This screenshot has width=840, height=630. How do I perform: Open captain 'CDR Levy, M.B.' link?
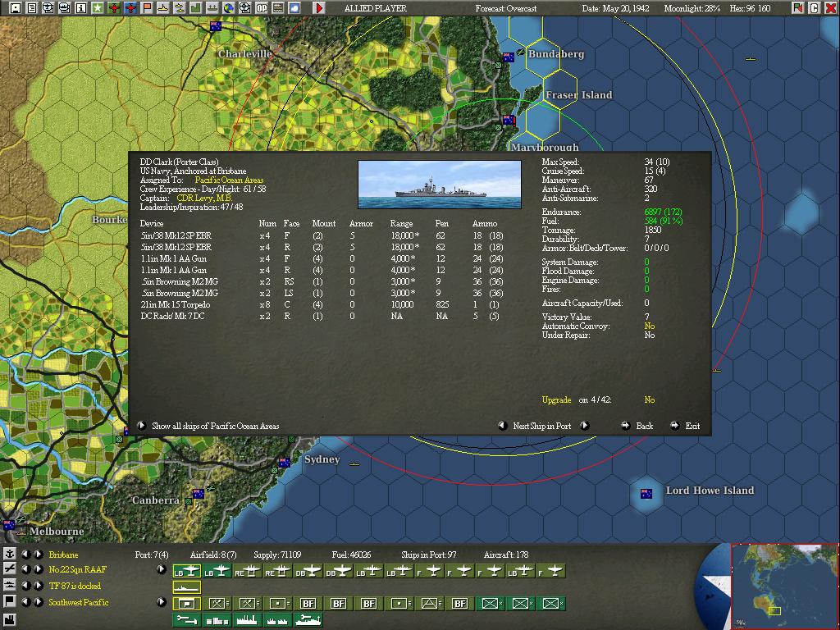pos(204,199)
